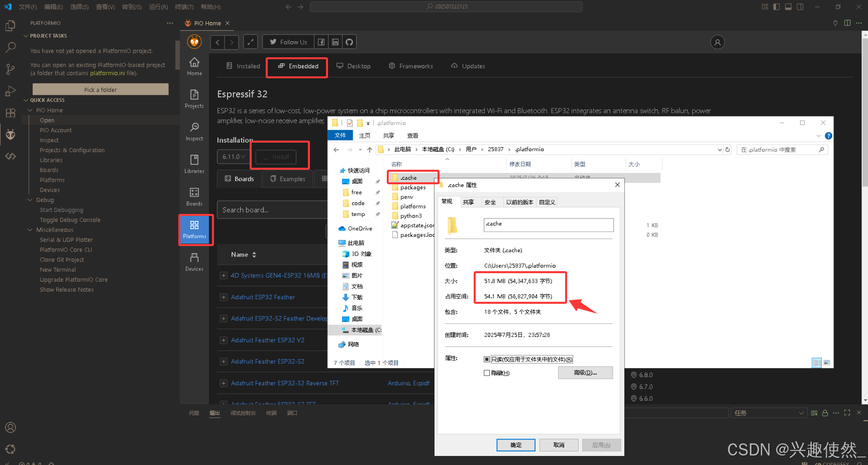
Task: Collapse QUICK ACCESS section
Action: 26,100
